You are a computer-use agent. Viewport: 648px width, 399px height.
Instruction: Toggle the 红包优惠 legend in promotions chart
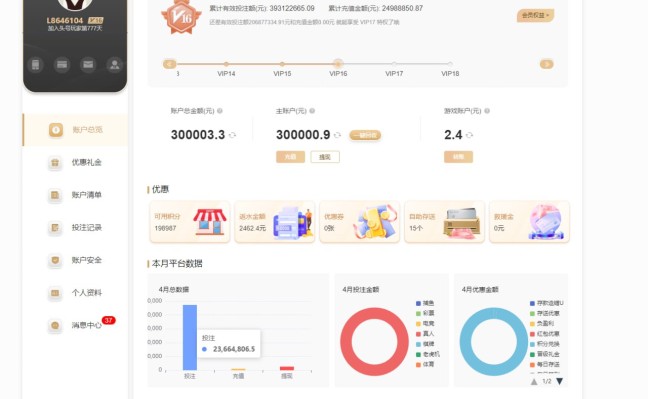545,334
